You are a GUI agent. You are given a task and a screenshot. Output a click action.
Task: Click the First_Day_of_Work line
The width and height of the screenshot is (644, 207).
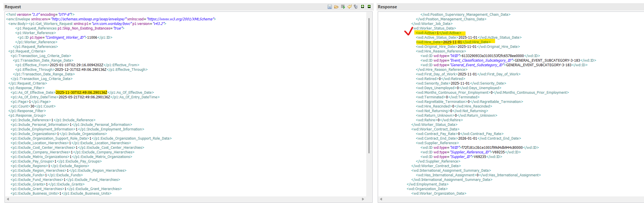pyautogui.click(x=468, y=74)
